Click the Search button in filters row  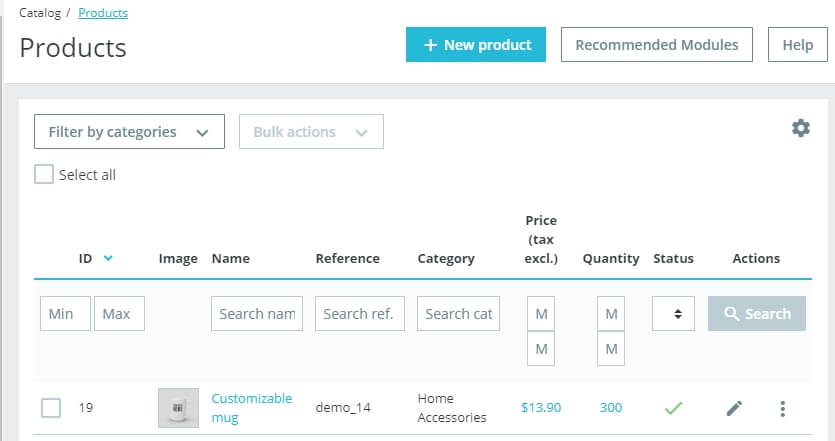756,314
